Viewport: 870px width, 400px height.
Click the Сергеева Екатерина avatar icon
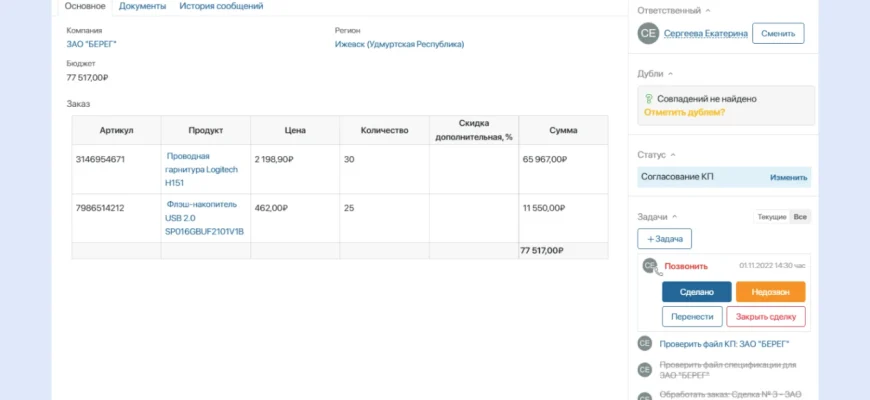tap(648, 33)
